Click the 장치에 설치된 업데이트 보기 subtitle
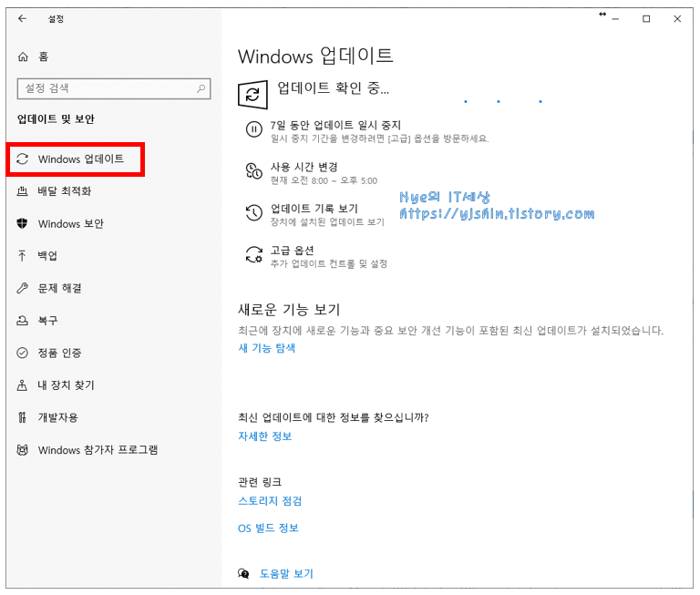700x595 pixels. click(x=327, y=222)
